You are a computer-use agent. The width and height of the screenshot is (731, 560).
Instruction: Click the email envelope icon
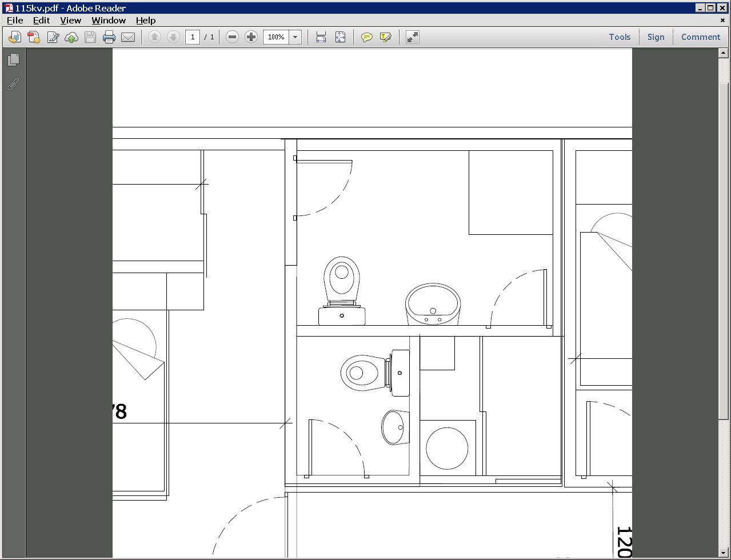pos(128,37)
